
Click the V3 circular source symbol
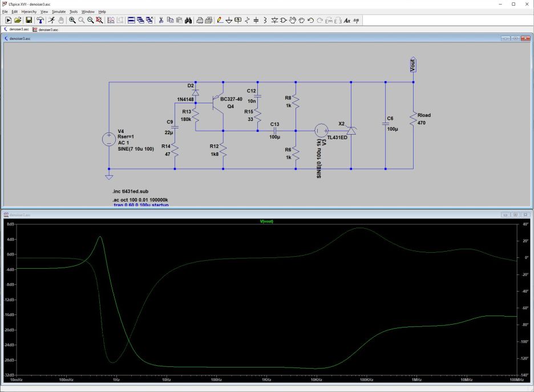(x=321, y=131)
